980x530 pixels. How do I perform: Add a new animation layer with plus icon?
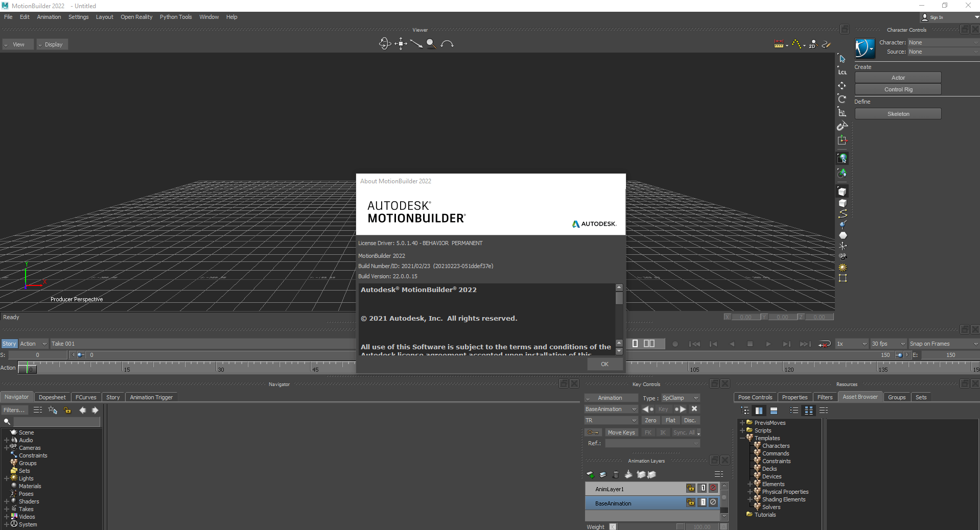click(590, 475)
